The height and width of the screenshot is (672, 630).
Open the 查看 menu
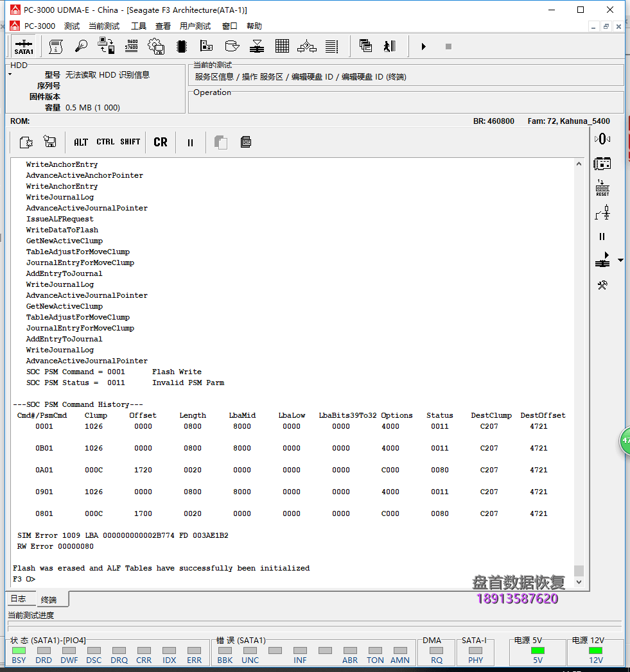[163, 26]
